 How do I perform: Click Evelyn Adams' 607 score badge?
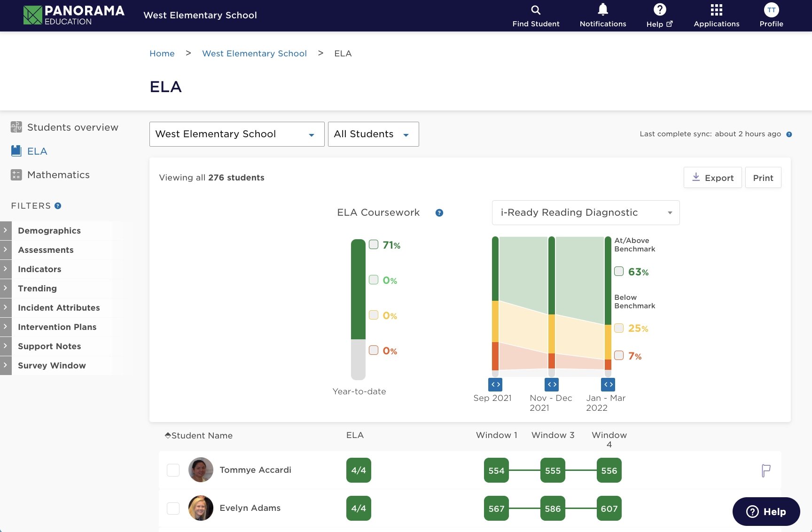609,509
